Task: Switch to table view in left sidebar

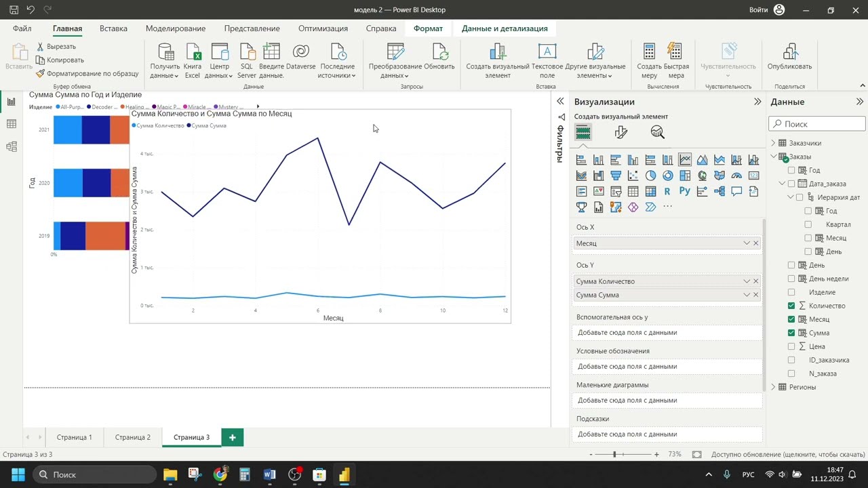Action: coord(11,124)
